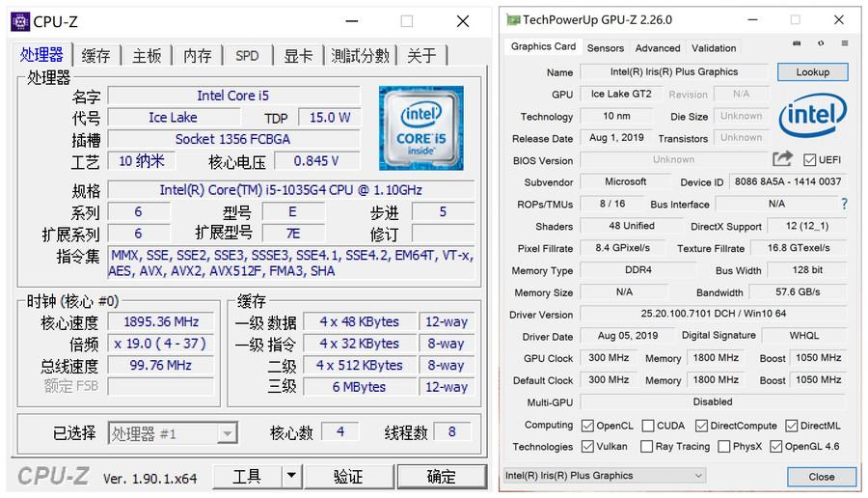Click the 三级 cache value 6 MBytes

coord(359,387)
